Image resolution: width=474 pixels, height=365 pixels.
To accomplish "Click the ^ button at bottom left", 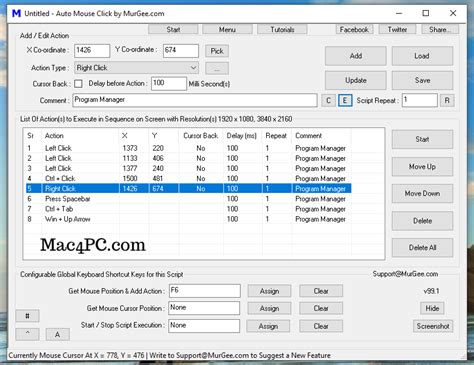I will tap(27, 334).
